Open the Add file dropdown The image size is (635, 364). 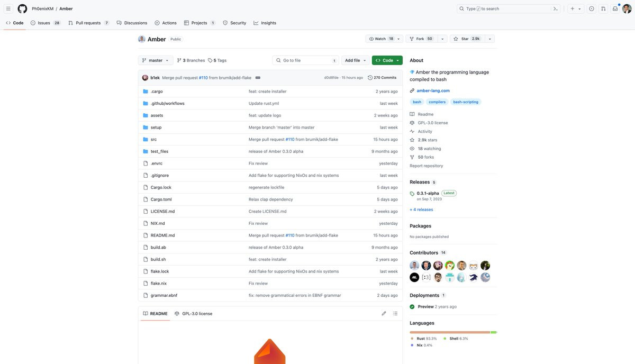(x=356, y=60)
